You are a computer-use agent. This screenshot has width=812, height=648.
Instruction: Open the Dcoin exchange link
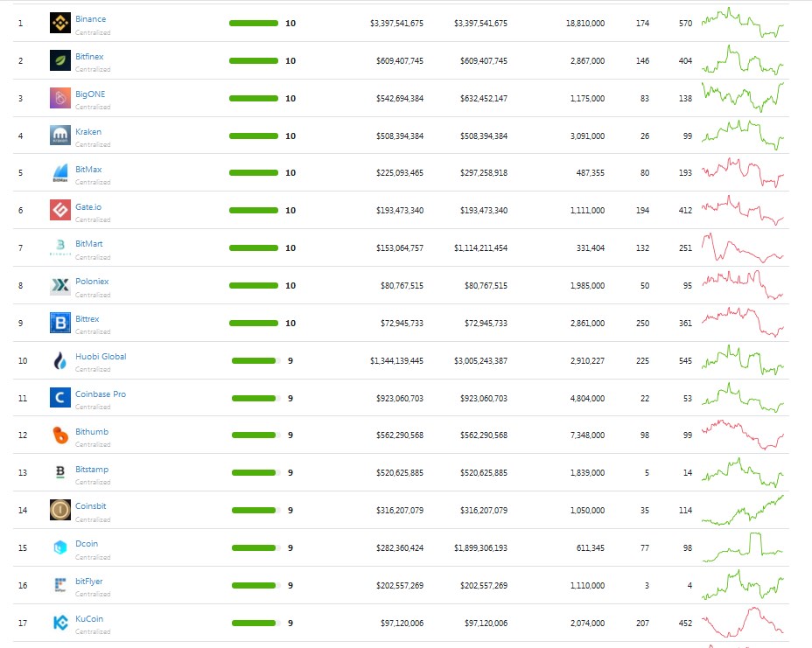[x=87, y=543]
